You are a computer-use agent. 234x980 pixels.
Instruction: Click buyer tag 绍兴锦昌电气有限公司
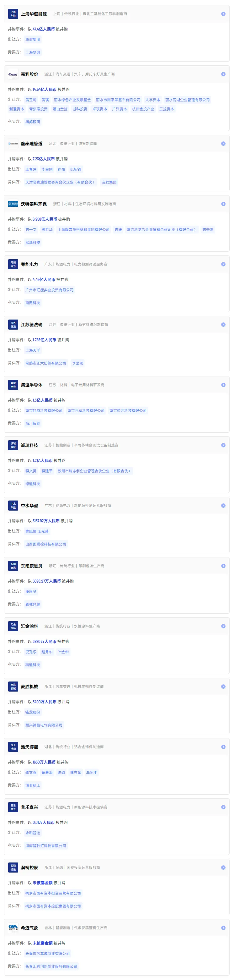click(x=44, y=725)
